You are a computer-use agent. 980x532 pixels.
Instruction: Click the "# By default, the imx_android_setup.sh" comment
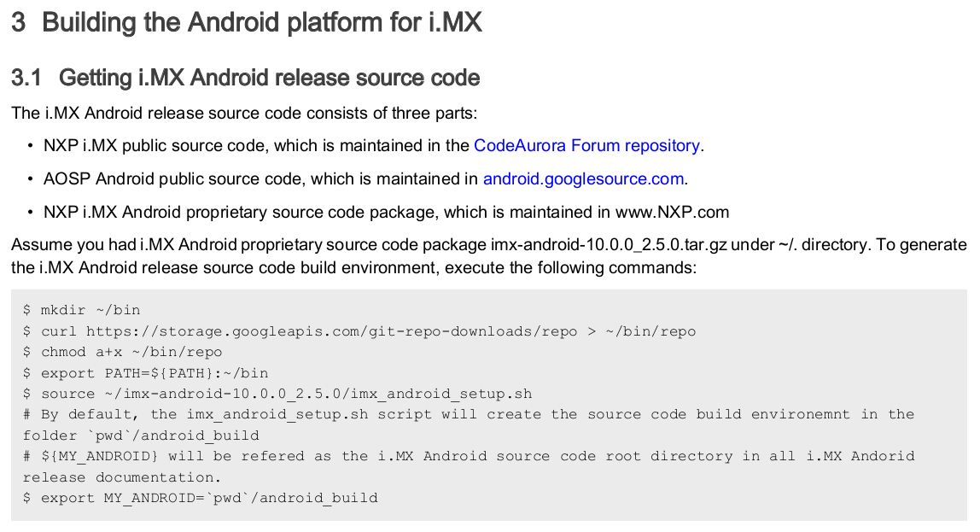click(468, 414)
